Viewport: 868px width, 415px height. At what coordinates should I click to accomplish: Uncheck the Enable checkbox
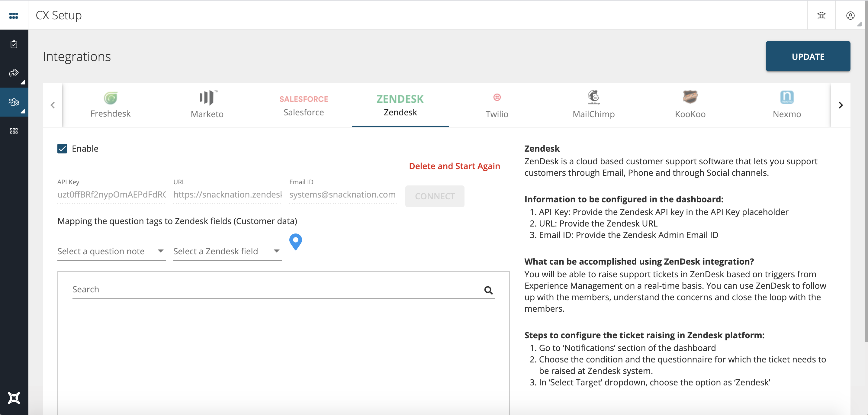click(x=62, y=149)
